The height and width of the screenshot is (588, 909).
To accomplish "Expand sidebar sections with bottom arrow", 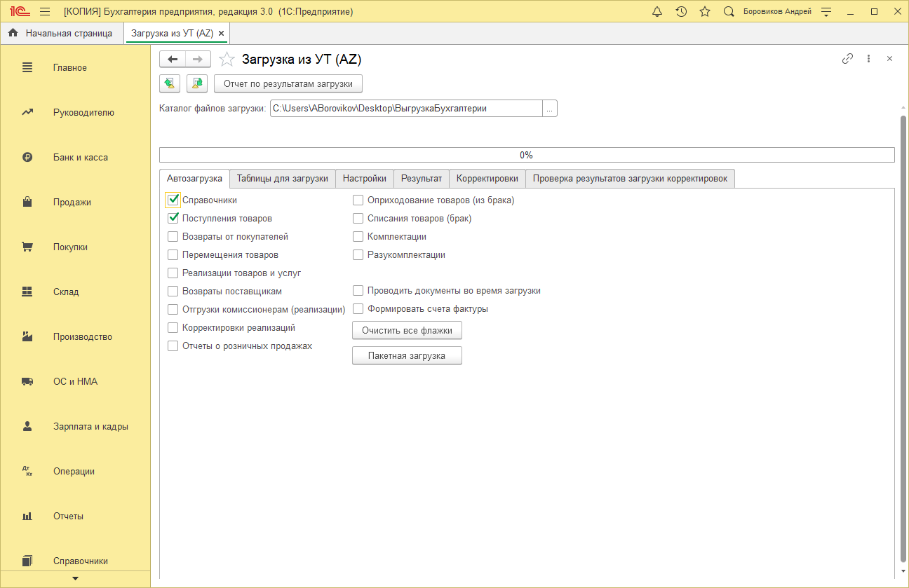I will coord(75,579).
